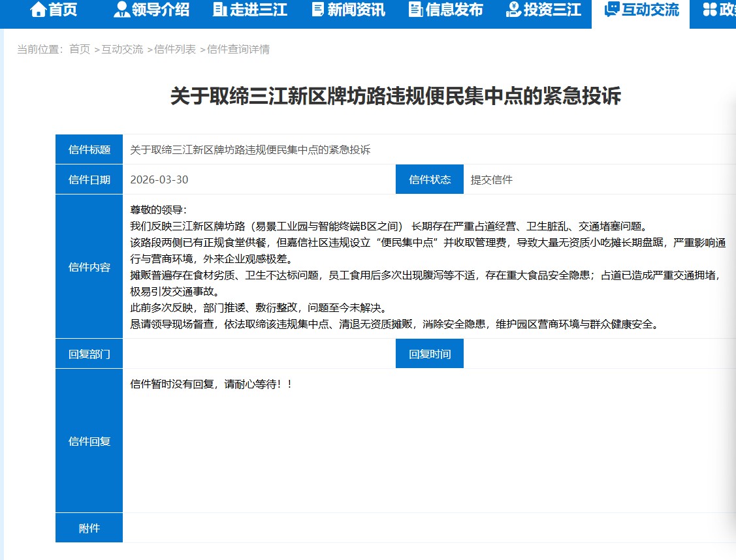
Task: Click the chat bubble icon beside 互动交流
Action: pos(612,10)
